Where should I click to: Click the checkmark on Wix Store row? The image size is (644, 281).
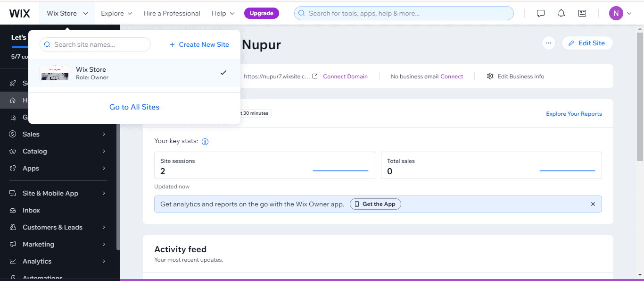tap(223, 72)
